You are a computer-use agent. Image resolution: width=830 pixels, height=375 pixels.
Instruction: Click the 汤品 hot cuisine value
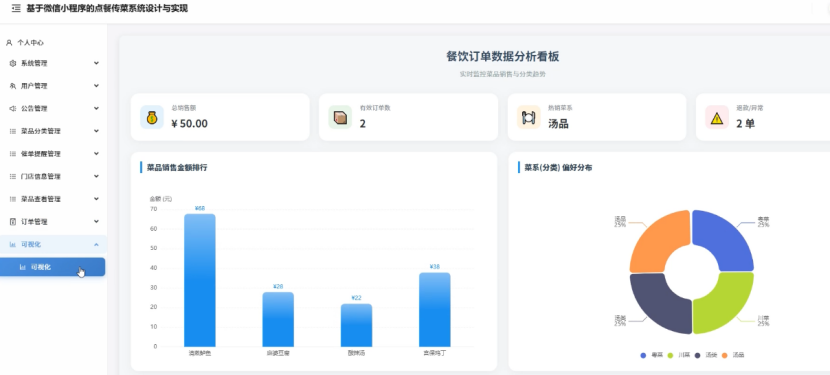point(558,124)
